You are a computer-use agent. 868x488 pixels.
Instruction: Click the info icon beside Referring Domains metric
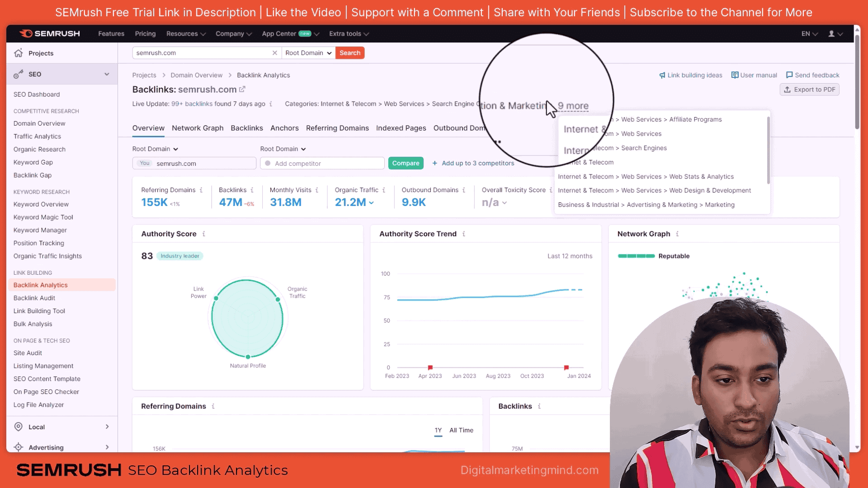pos(201,190)
